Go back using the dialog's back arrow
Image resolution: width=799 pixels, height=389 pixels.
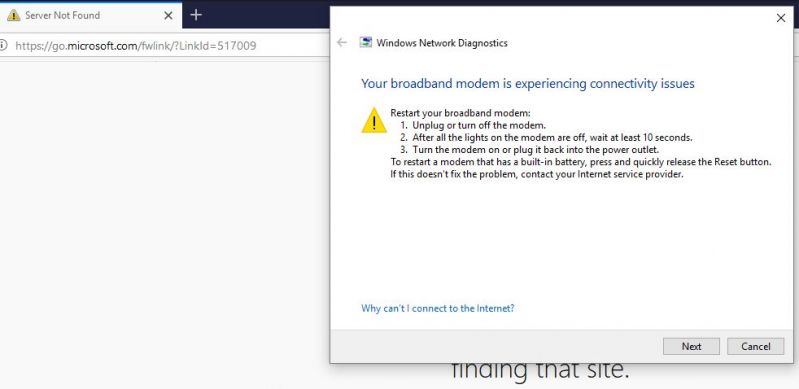(x=342, y=43)
